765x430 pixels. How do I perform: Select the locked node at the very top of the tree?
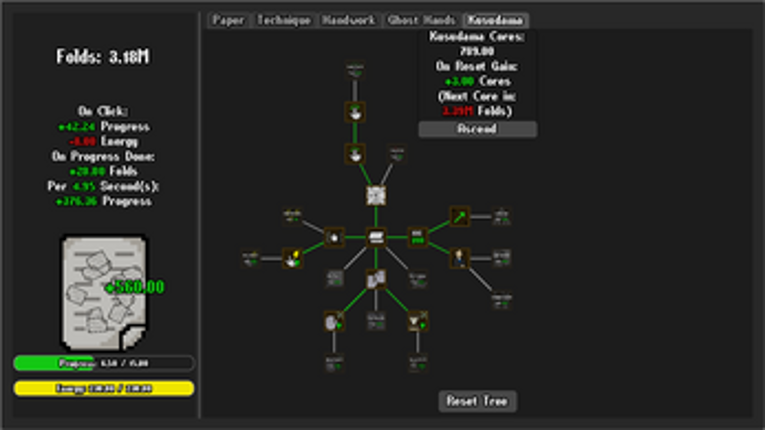355,71
